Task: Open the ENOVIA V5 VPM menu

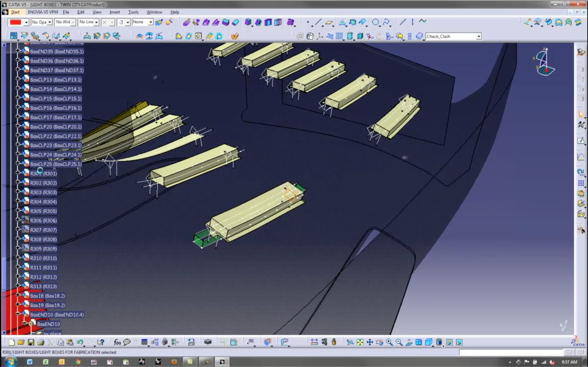Action: (43, 12)
